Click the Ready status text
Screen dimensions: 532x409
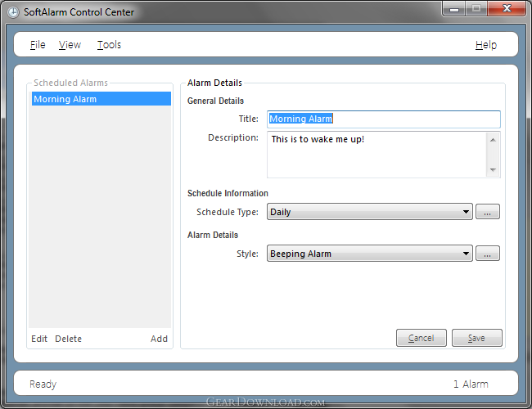[x=43, y=384]
